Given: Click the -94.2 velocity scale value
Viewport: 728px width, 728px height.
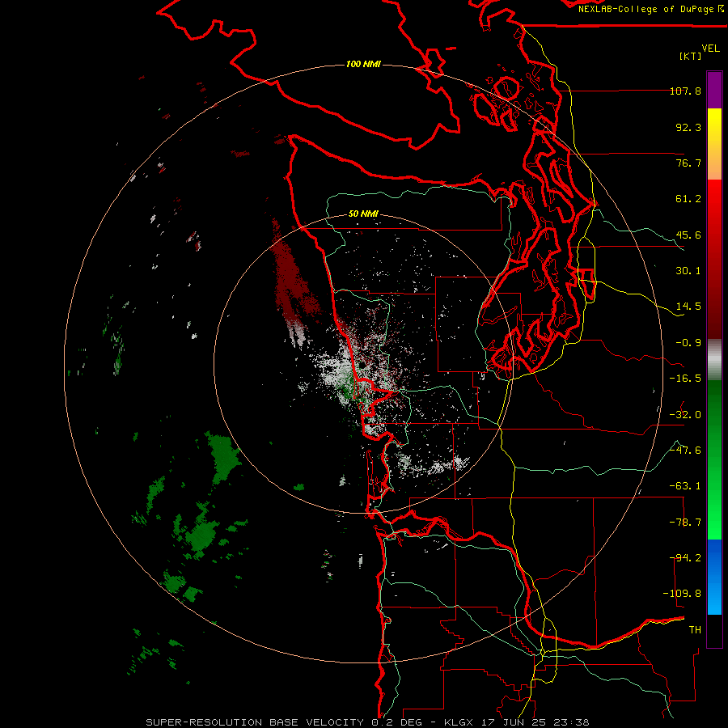Looking at the screenshot, I should point(685,558).
